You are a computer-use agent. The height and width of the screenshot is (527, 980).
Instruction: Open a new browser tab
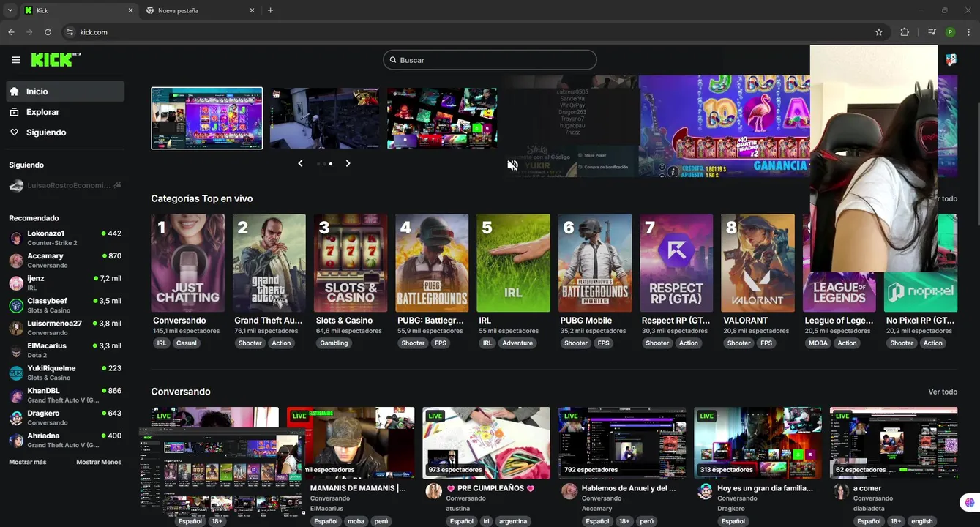[x=270, y=10]
